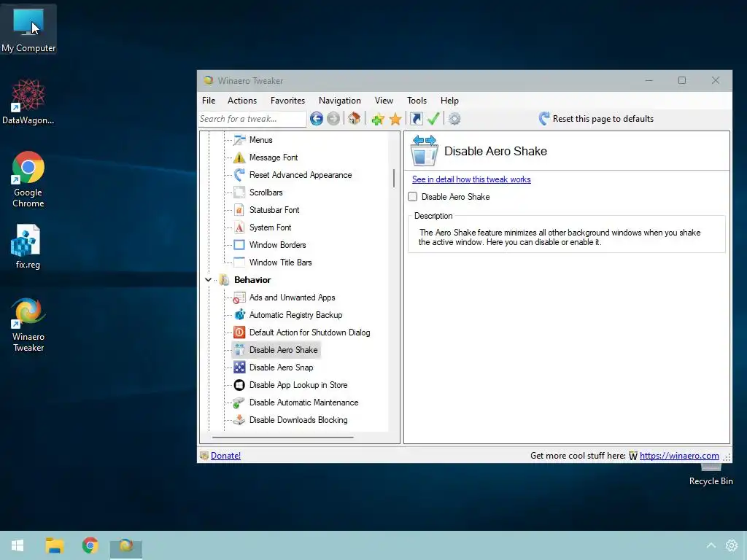Screen dimensions: 747x560
Task: Add this tweak to favorites (plus-star icon)
Action: 378,119
